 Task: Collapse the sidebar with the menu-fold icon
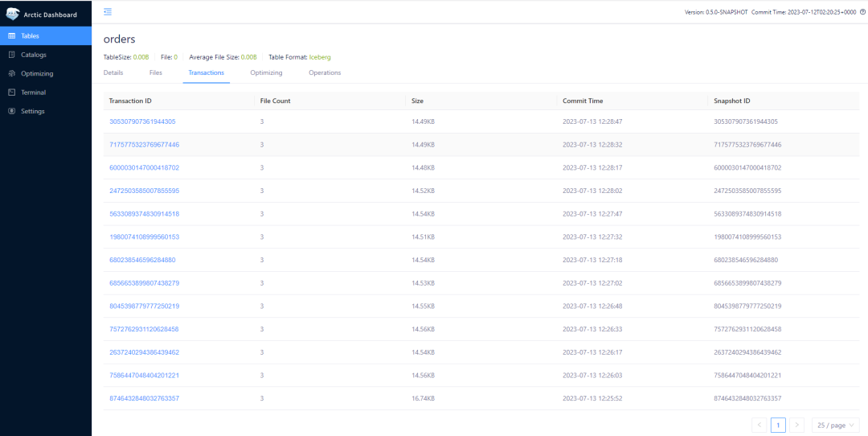point(108,11)
